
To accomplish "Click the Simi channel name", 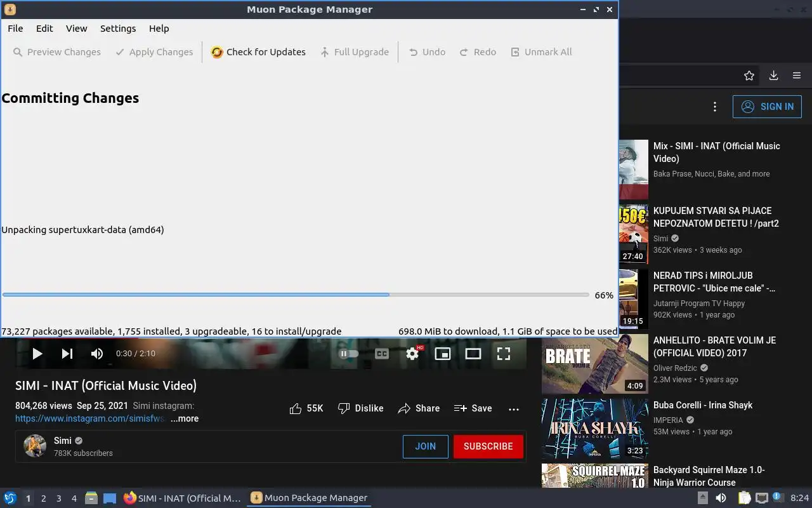I will [x=63, y=441].
